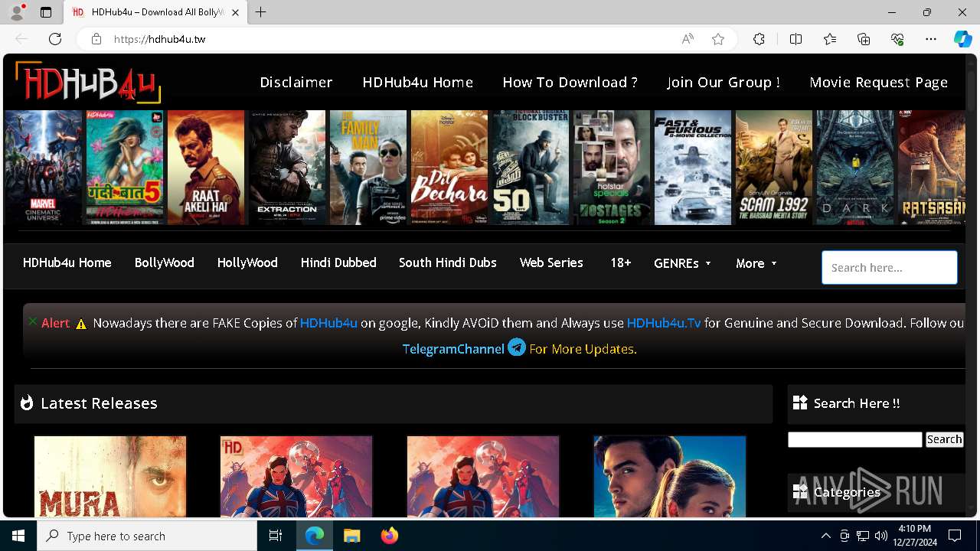View site information lock icon

[96, 39]
